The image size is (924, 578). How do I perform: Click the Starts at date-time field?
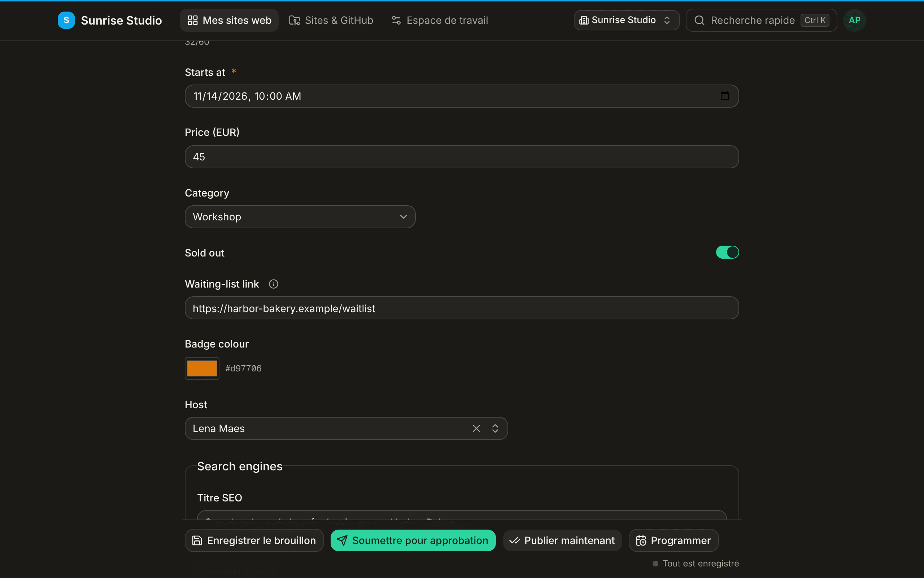pyautogui.click(x=462, y=96)
